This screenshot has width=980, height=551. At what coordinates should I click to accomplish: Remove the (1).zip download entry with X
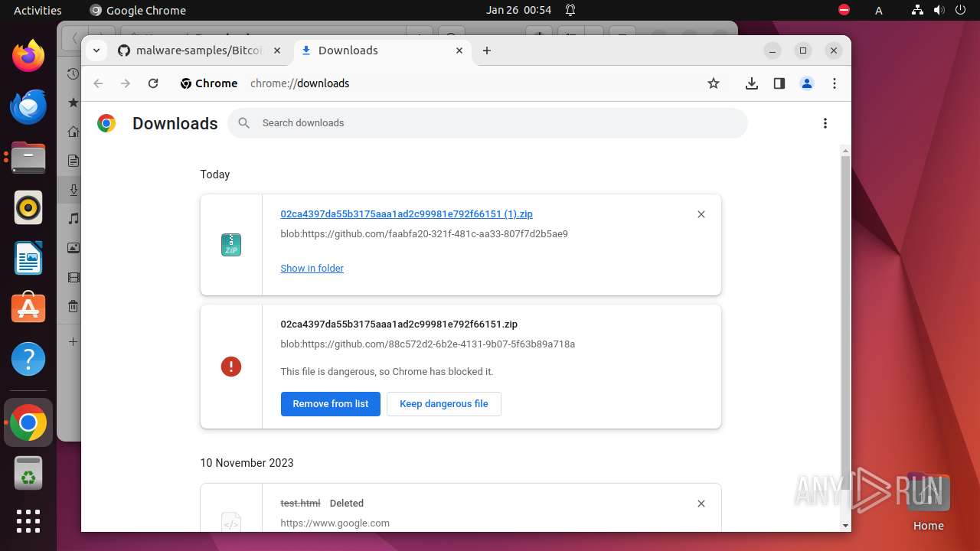point(701,214)
